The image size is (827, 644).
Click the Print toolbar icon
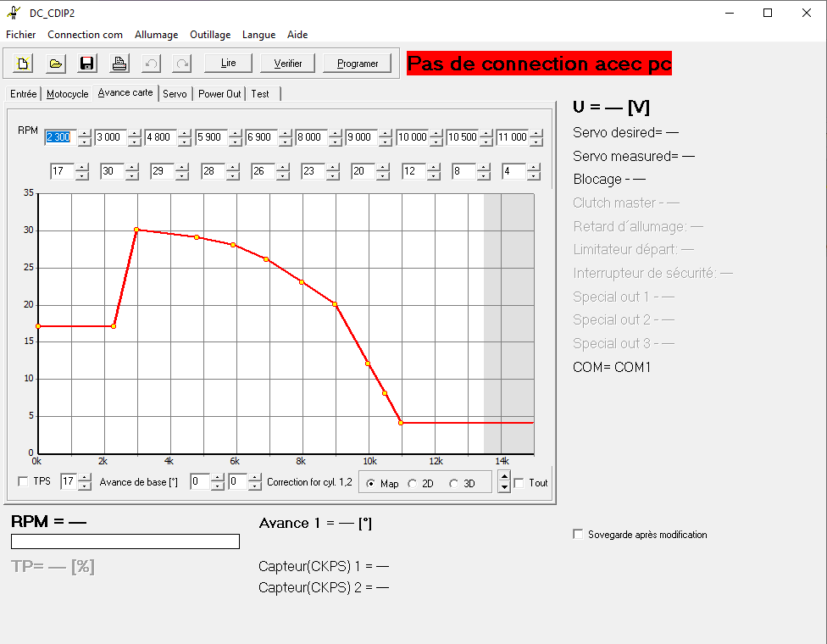(119, 64)
